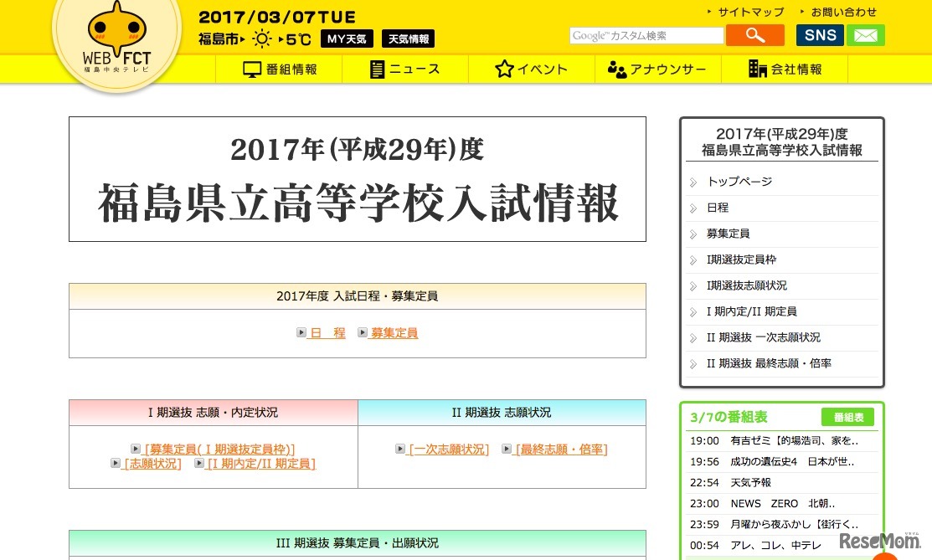Select トップページ in the right sidebar
The width and height of the screenshot is (932, 560).
(x=741, y=182)
